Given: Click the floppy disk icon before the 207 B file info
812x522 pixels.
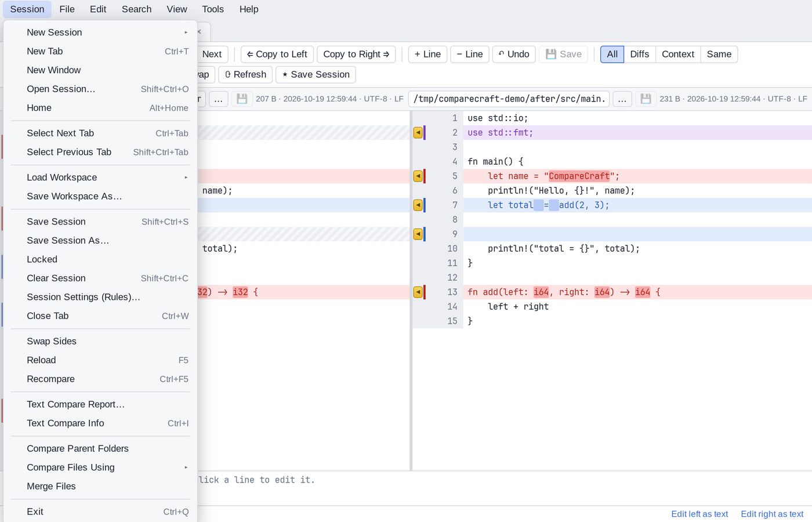Looking at the screenshot, I should (x=242, y=99).
